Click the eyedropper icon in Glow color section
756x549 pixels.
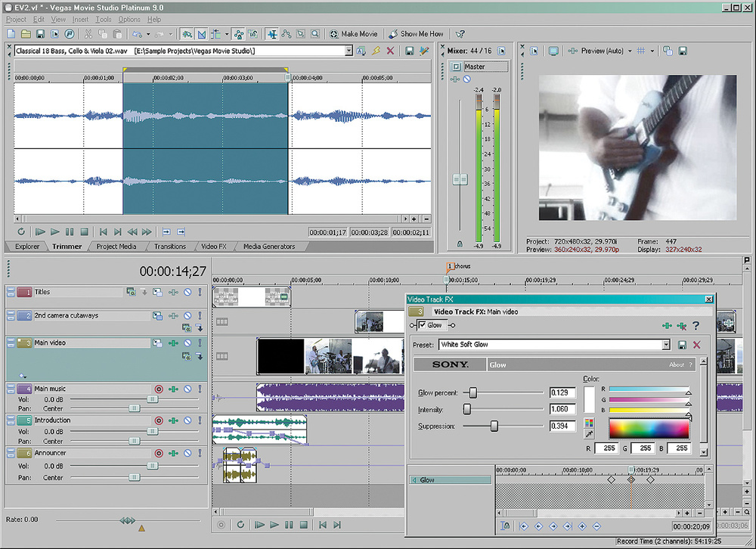click(589, 434)
